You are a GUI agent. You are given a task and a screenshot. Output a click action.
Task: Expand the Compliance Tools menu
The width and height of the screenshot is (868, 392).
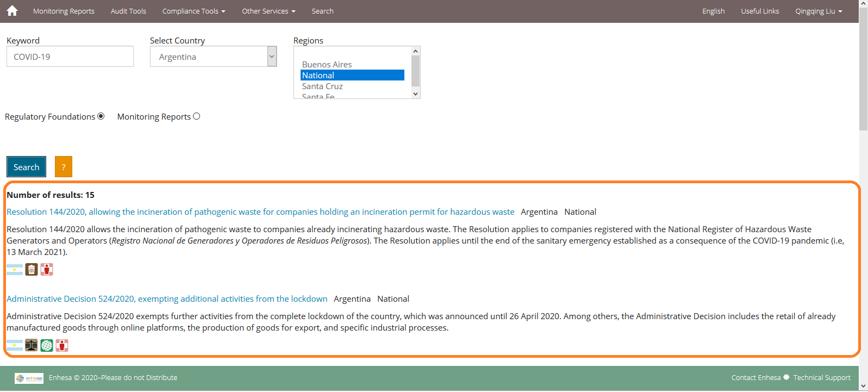[x=193, y=11]
